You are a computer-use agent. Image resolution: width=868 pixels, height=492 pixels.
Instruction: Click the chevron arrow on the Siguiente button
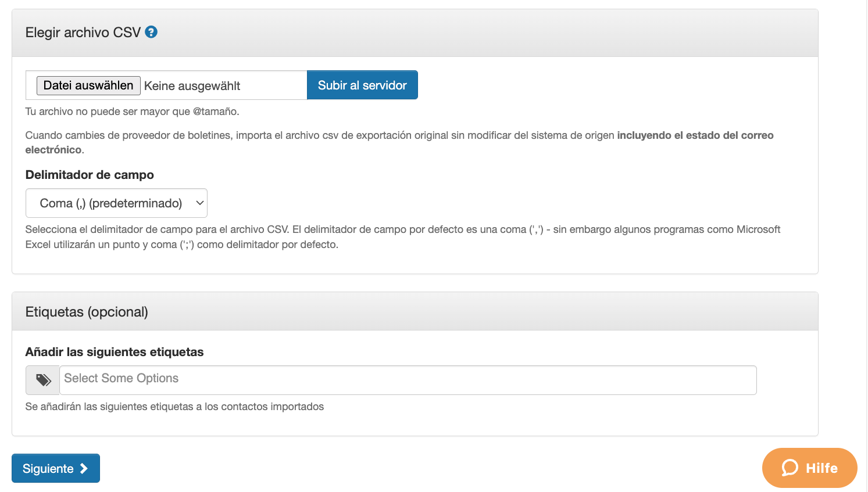84,468
